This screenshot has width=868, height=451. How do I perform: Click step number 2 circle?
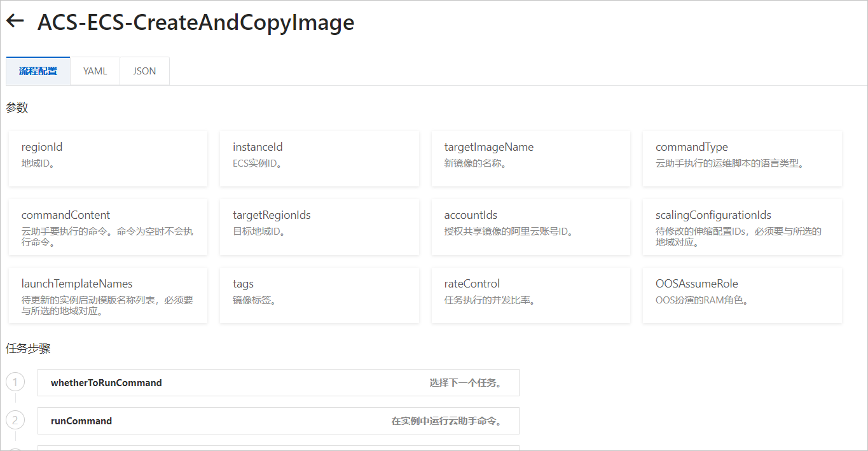coord(15,420)
